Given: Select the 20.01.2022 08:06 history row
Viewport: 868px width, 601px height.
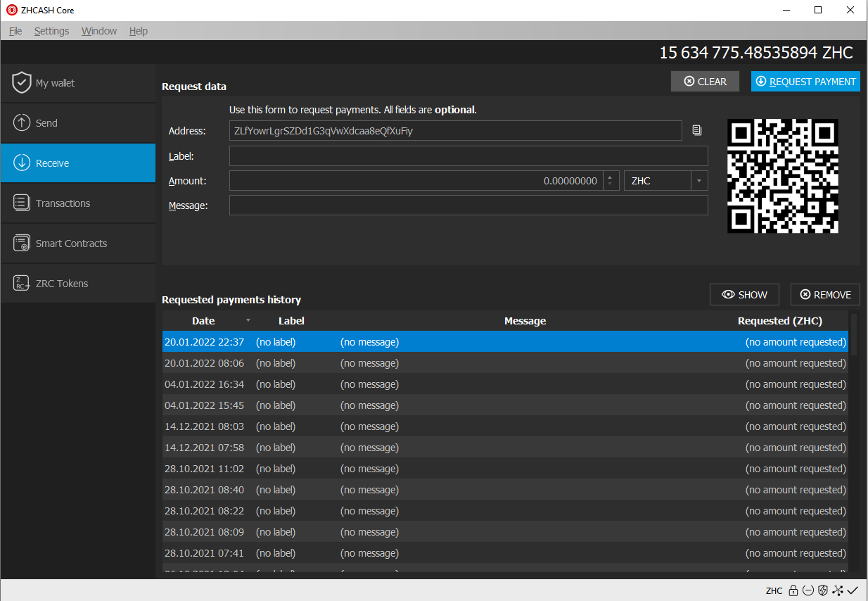Looking at the screenshot, I should tap(505, 363).
